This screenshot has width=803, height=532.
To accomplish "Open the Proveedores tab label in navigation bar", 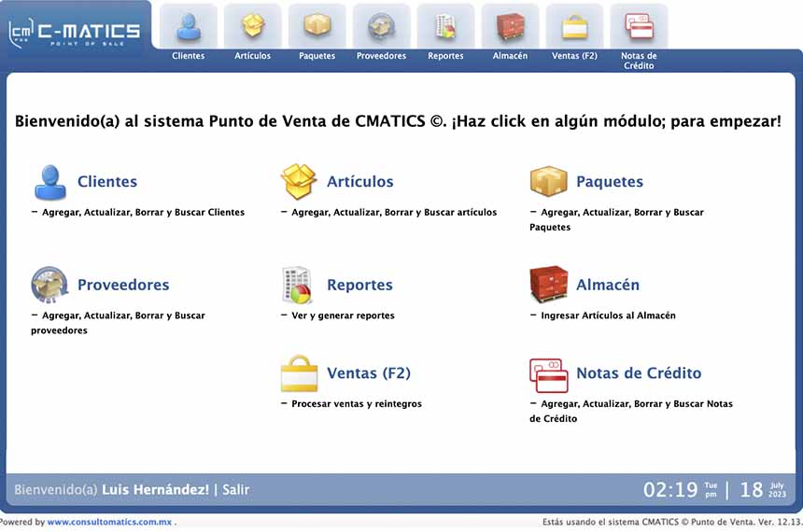I will click(x=382, y=56).
